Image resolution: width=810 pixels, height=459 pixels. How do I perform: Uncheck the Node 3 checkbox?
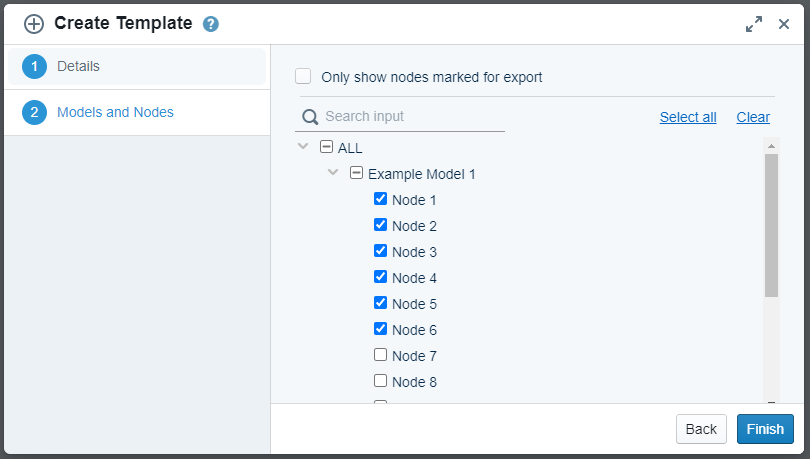click(380, 250)
